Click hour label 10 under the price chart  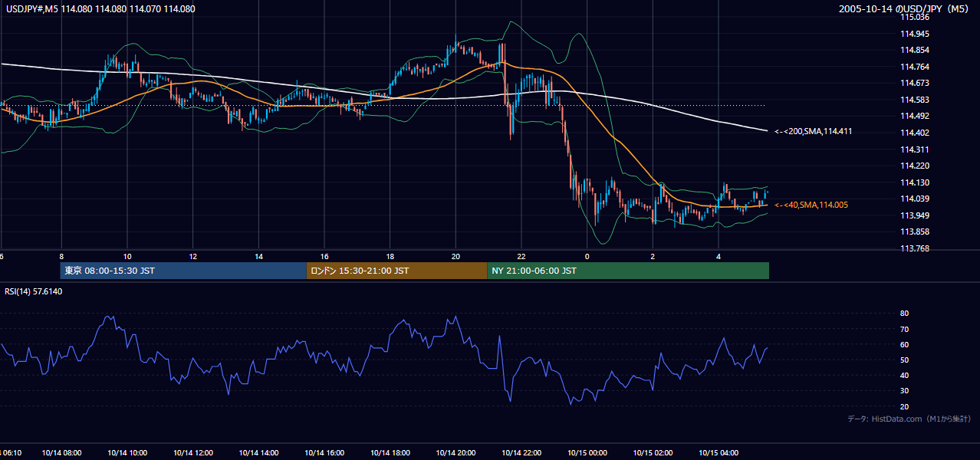(127, 256)
